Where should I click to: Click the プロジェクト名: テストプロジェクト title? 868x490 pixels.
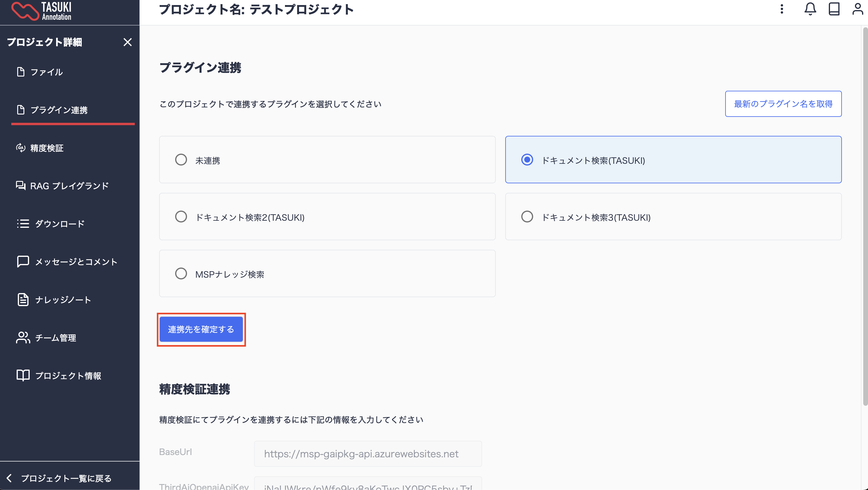tap(256, 9)
